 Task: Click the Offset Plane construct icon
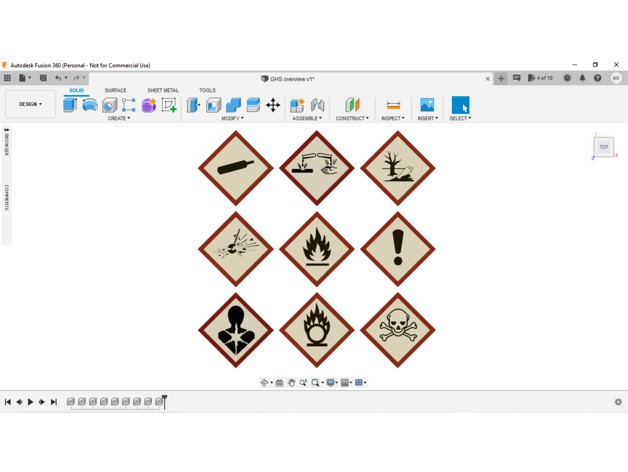352,105
